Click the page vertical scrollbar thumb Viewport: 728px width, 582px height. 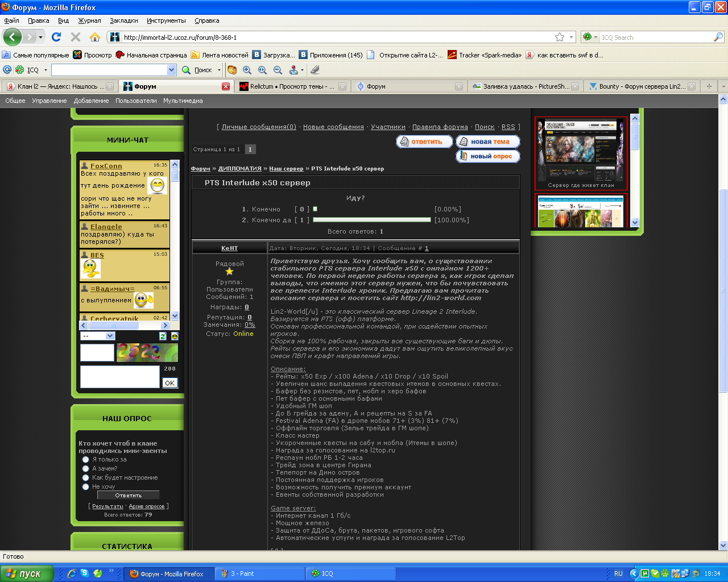pyautogui.click(x=723, y=290)
